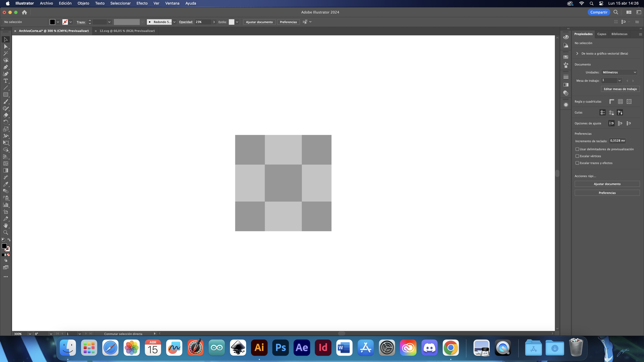Image resolution: width=644 pixels, height=362 pixels.
Task: Click toolbar fill color black swatch
Action: pos(4,246)
